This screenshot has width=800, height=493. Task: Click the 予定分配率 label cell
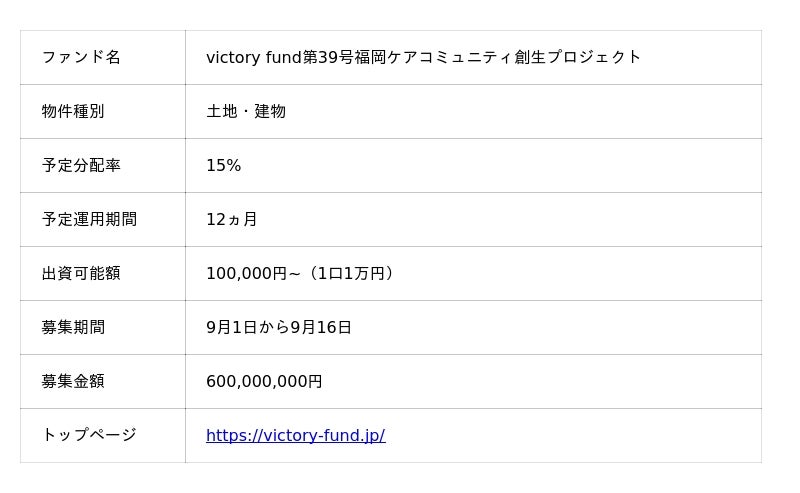tap(81, 165)
